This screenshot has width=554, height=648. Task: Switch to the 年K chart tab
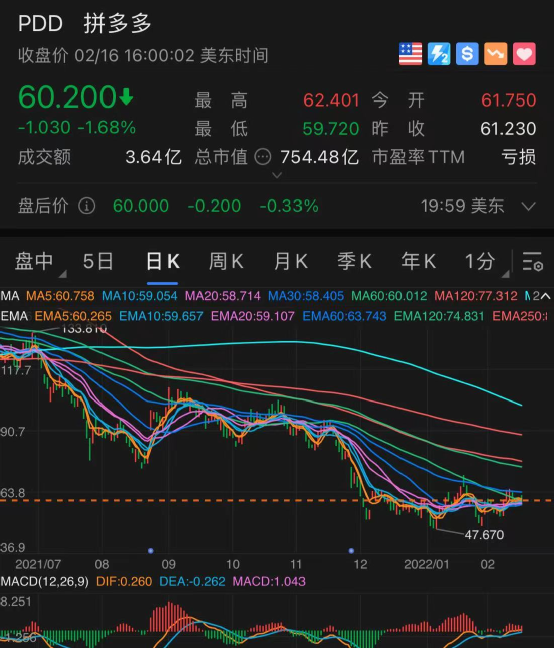point(418,261)
